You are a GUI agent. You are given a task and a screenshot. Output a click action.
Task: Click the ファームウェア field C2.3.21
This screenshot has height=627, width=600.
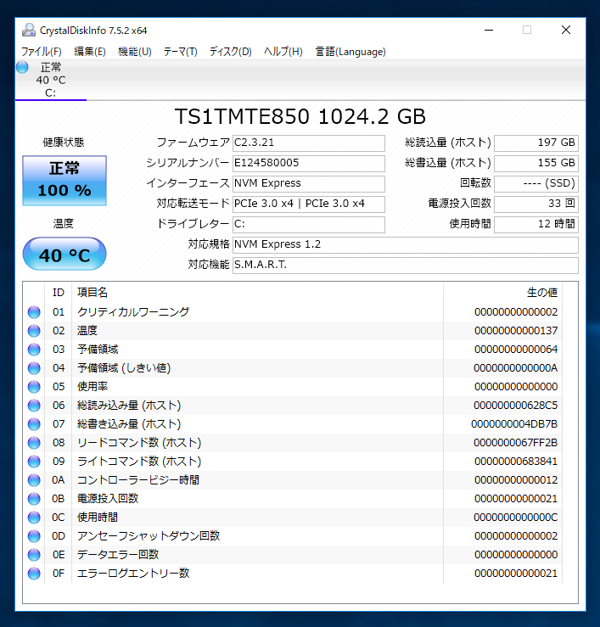click(309, 143)
